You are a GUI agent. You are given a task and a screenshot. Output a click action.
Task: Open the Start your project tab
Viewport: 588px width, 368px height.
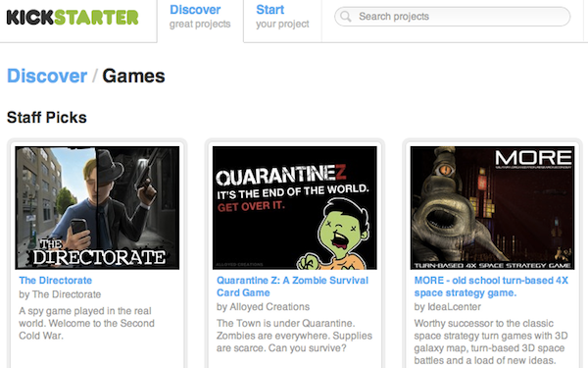(x=282, y=17)
